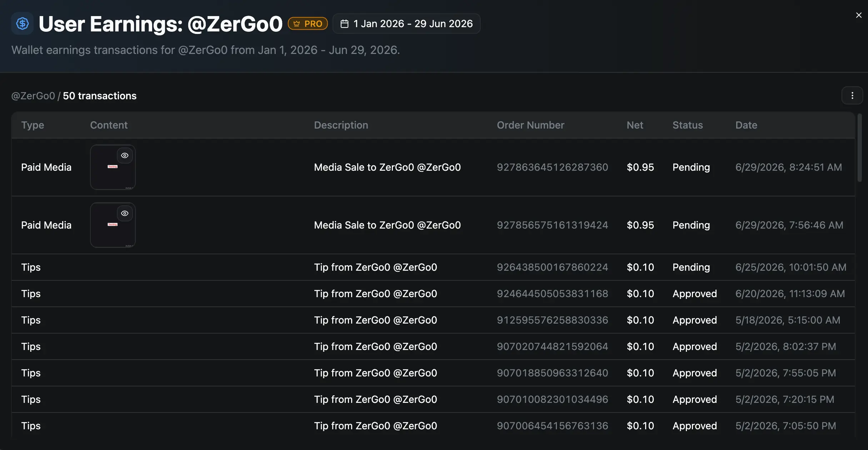The width and height of the screenshot is (868, 450).
Task: Reveal media preview for 8:24:51 AM sale
Action: (125, 155)
